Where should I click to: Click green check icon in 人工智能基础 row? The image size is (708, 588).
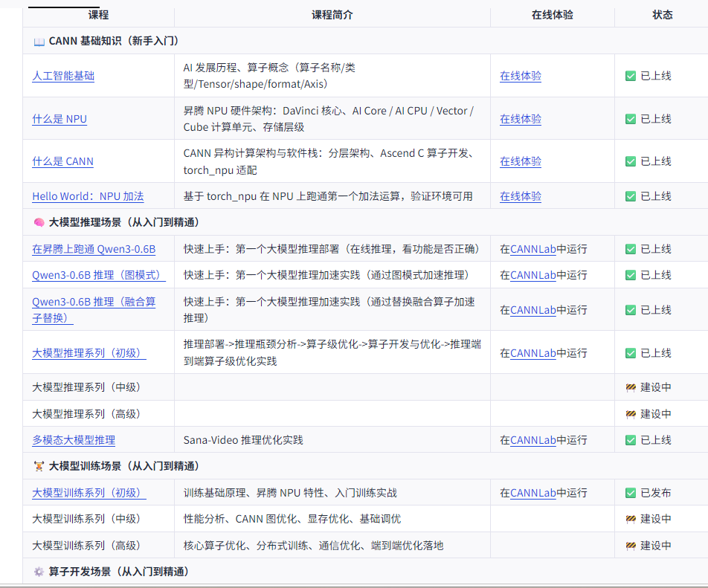tap(631, 76)
